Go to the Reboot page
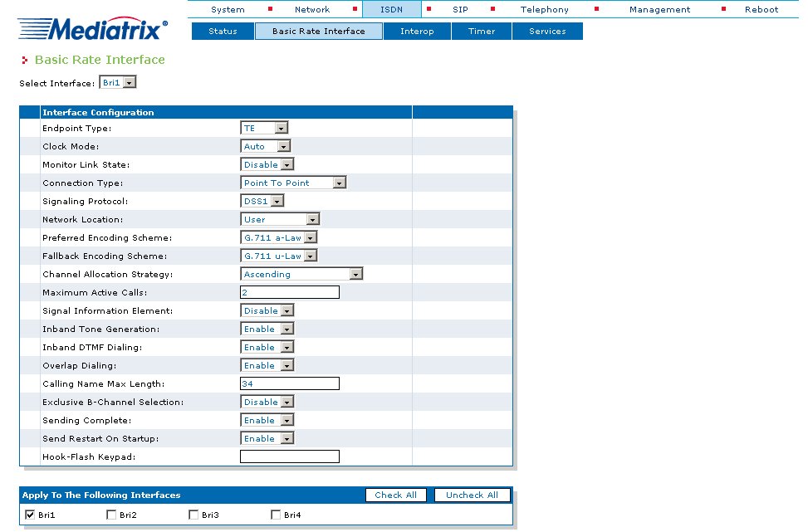Screen dimensions: 808x532 761,9
